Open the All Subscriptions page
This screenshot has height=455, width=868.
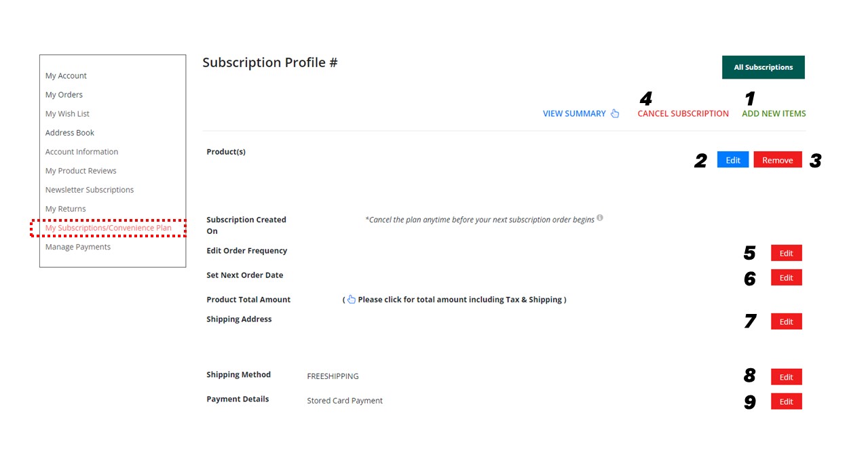(x=763, y=67)
